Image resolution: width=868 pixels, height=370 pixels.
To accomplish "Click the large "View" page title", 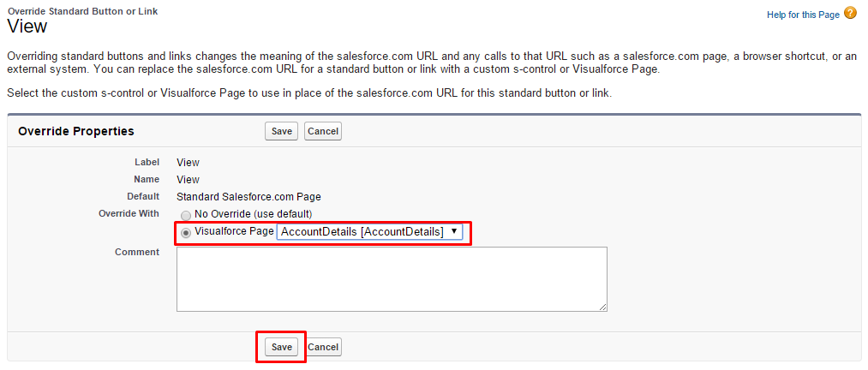I will [27, 27].
